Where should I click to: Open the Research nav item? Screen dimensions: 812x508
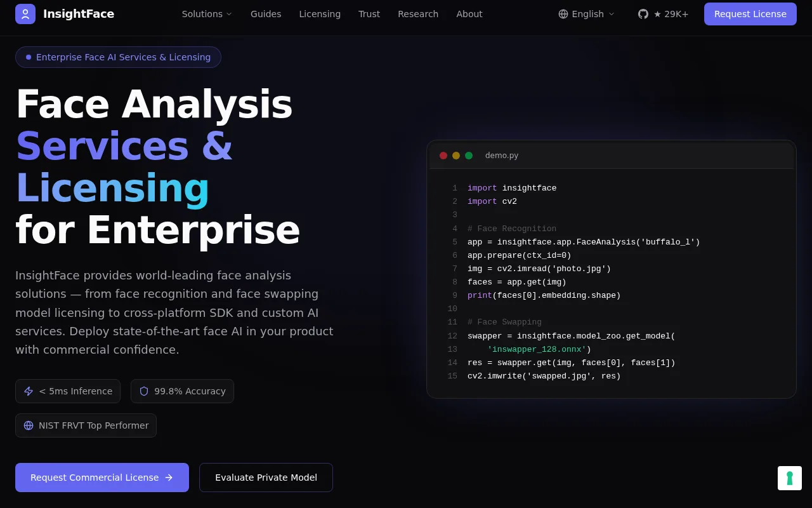coord(418,14)
